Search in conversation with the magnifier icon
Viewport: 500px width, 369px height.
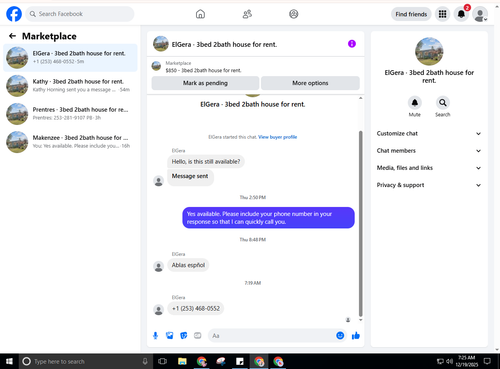443,103
